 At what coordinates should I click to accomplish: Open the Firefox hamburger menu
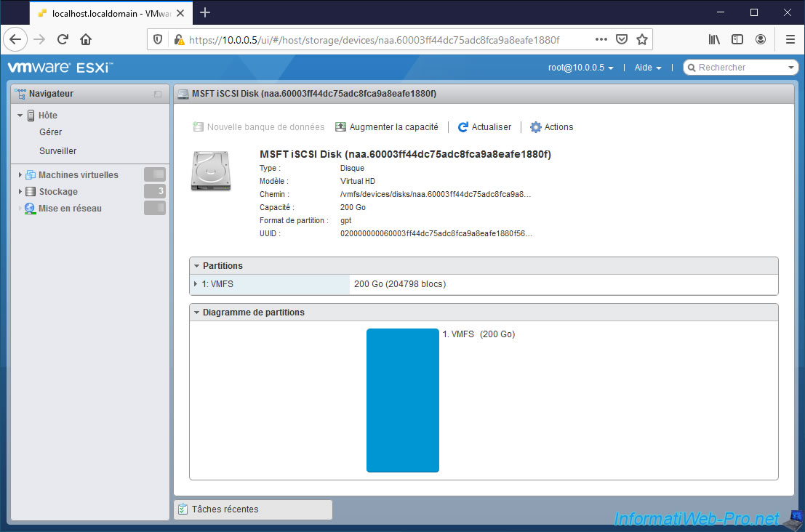click(790, 39)
